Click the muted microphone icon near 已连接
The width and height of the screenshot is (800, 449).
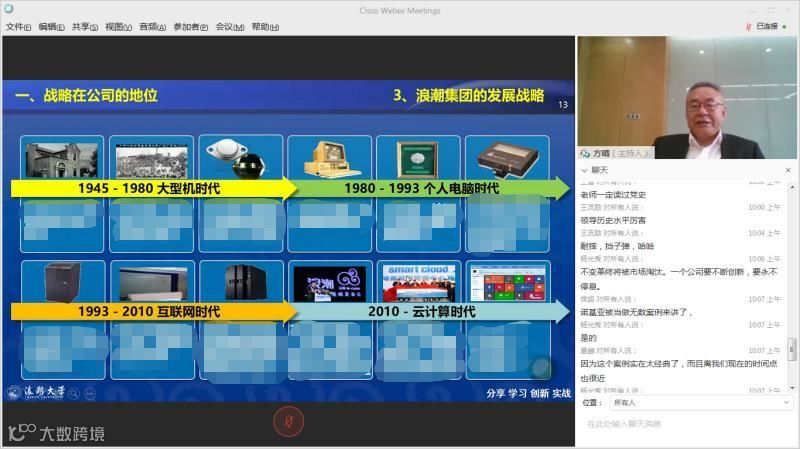point(748,27)
